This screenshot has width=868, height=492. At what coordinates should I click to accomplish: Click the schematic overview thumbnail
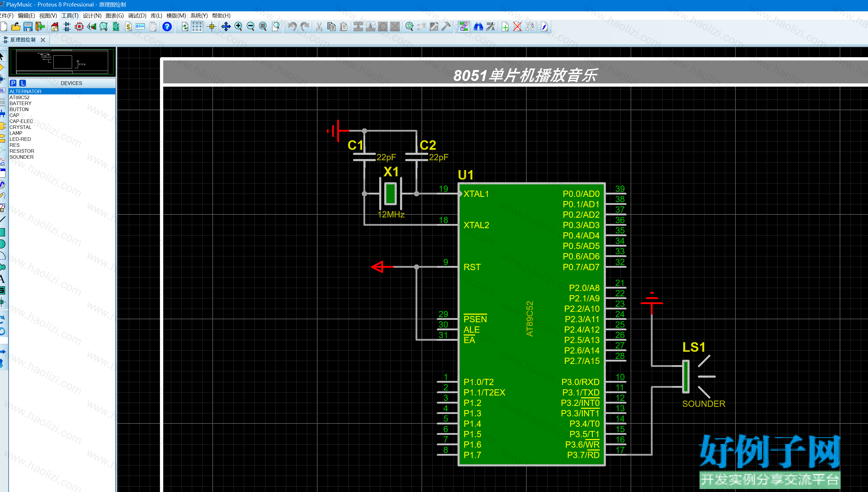(62, 62)
